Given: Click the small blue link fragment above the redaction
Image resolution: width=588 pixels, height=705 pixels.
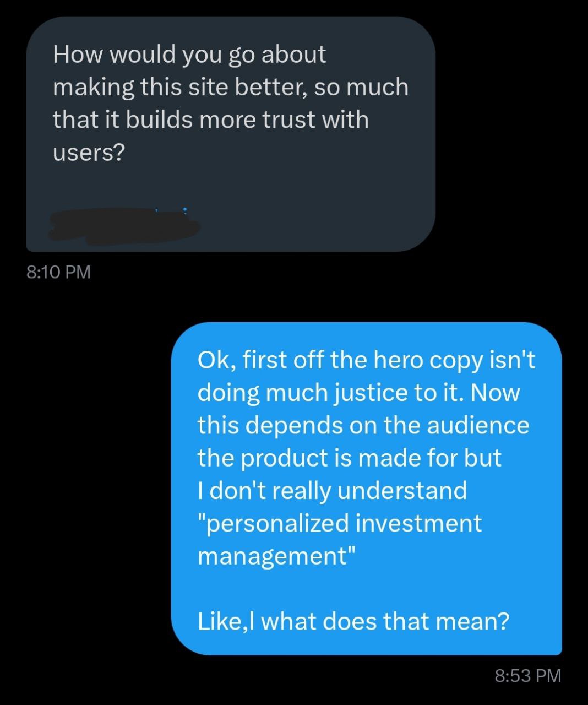Looking at the screenshot, I should (183, 210).
